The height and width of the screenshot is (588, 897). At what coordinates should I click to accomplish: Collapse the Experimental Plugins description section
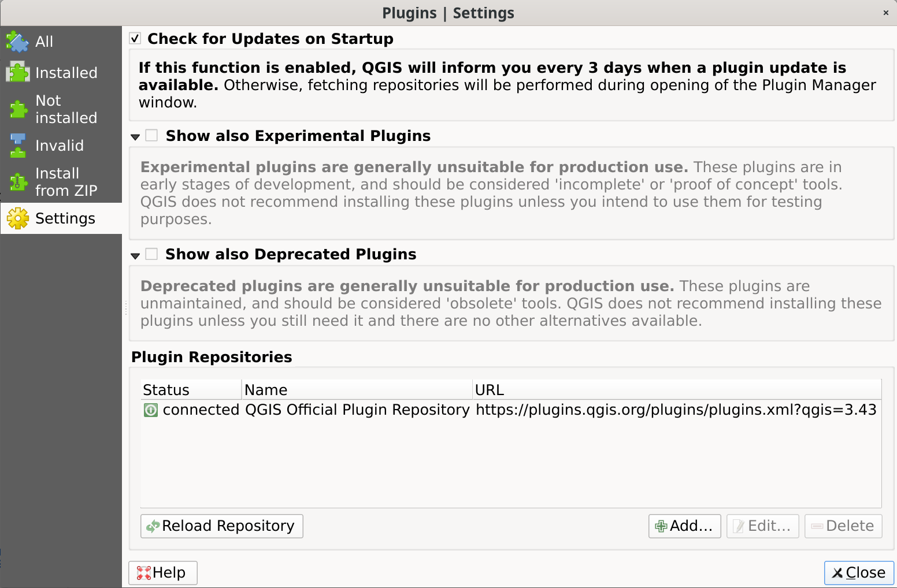135,136
